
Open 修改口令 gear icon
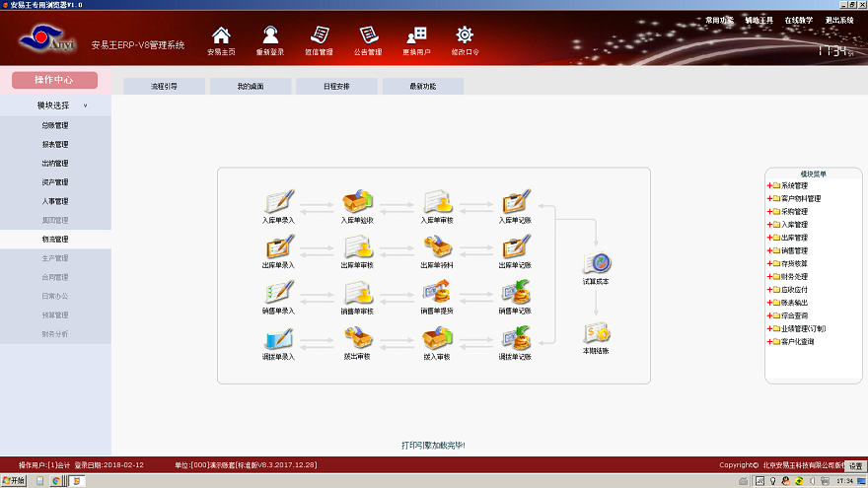tap(465, 35)
